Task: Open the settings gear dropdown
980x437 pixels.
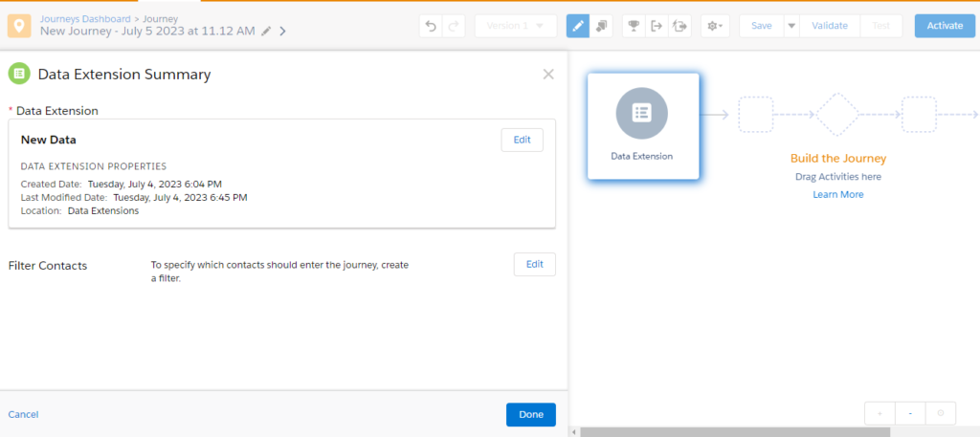Action: point(714,26)
